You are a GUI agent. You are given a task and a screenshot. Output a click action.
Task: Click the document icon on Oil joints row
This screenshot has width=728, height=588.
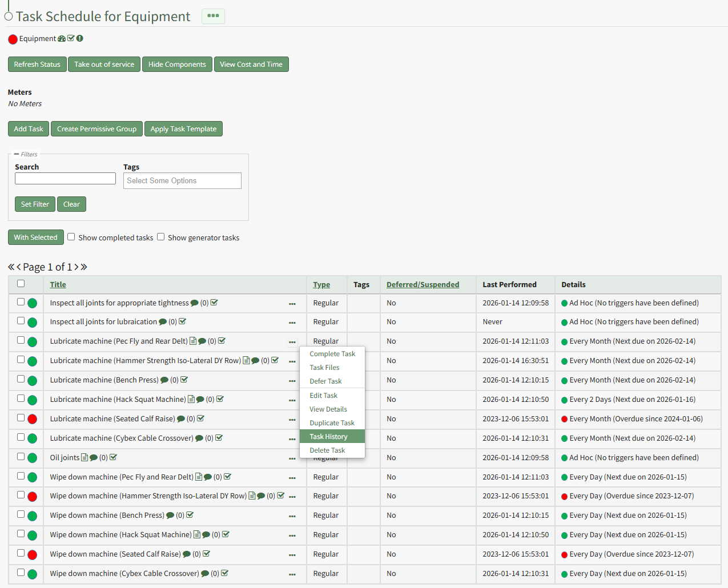tap(85, 457)
